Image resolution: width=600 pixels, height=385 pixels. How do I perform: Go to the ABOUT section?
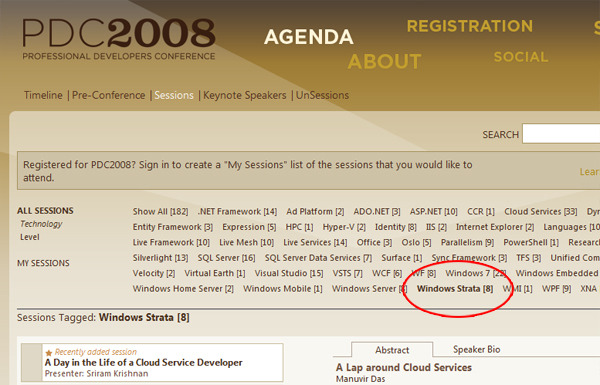[384, 61]
